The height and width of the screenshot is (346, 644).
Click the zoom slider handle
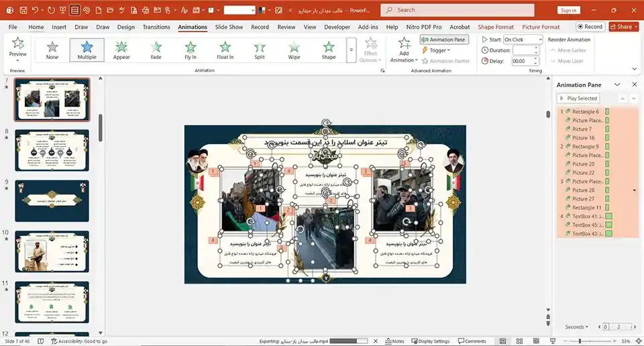click(x=580, y=341)
